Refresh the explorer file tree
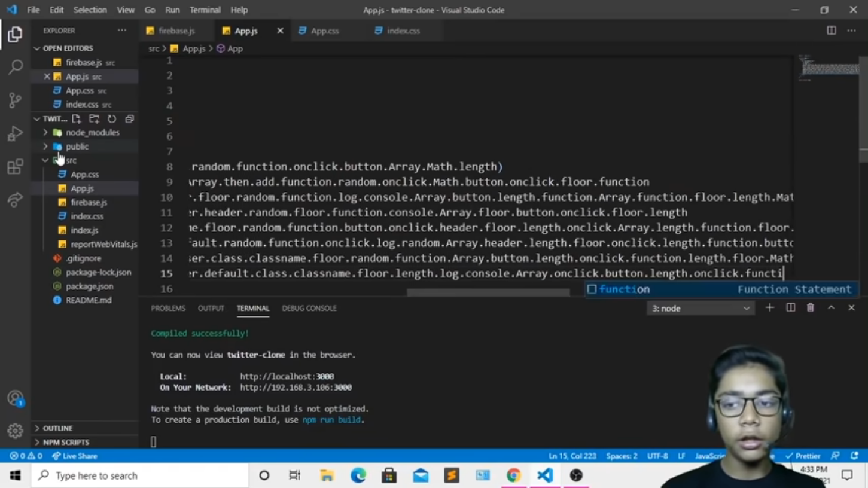The width and height of the screenshot is (868, 488). [x=112, y=119]
